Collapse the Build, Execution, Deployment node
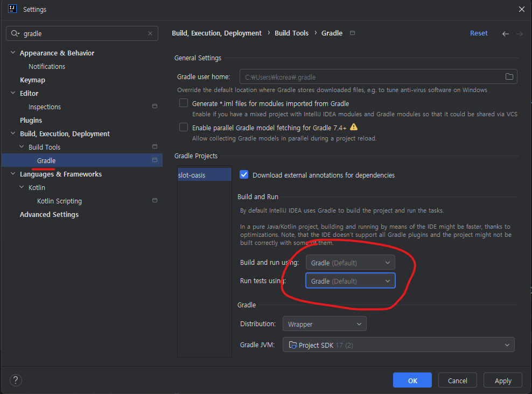532x394 pixels. [13, 133]
